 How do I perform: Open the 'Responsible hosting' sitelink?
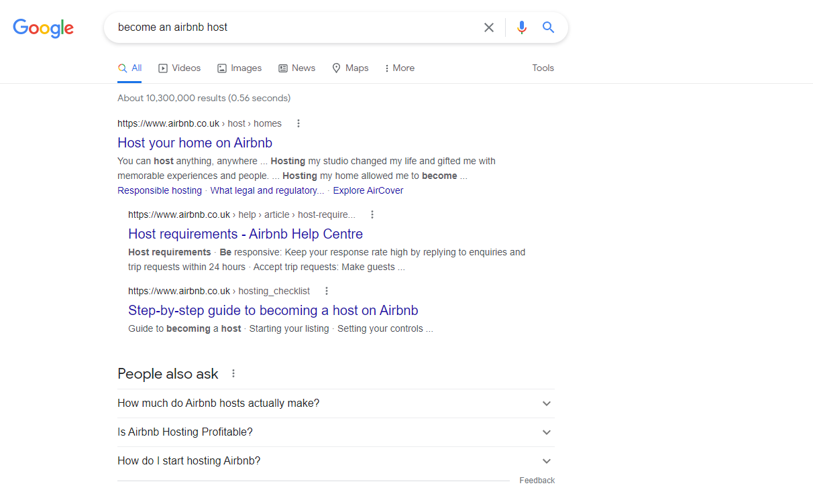coord(159,190)
